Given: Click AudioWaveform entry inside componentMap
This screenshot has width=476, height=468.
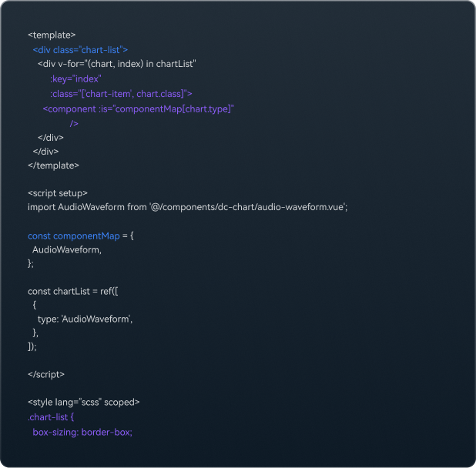Looking at the screenshot, I should tap(67, 250).
